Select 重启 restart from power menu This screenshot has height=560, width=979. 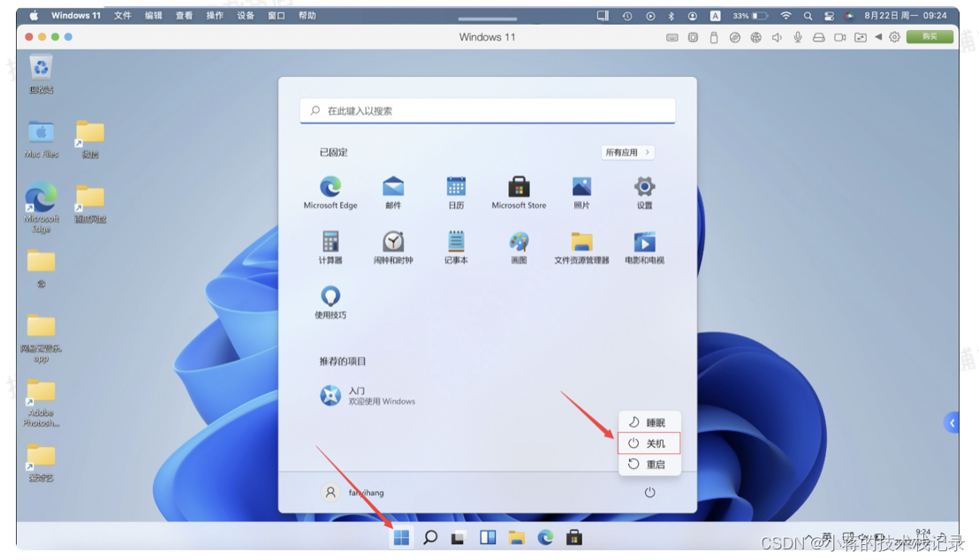point(649,465)
